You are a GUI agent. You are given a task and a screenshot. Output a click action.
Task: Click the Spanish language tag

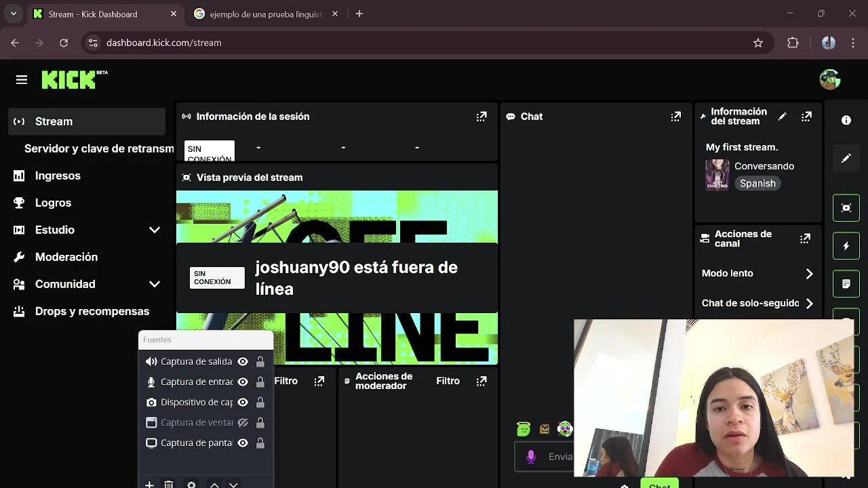click(x=757, y=183)
